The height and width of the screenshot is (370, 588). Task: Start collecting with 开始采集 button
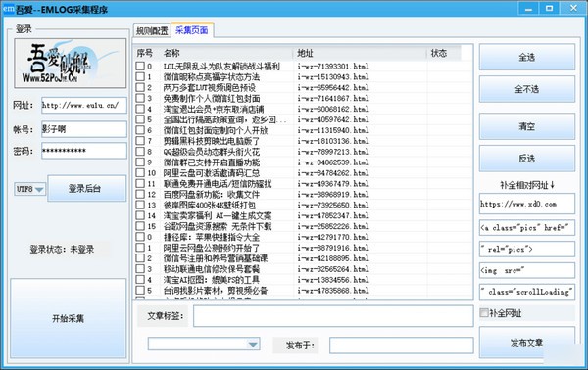click(x=69, y=318)
